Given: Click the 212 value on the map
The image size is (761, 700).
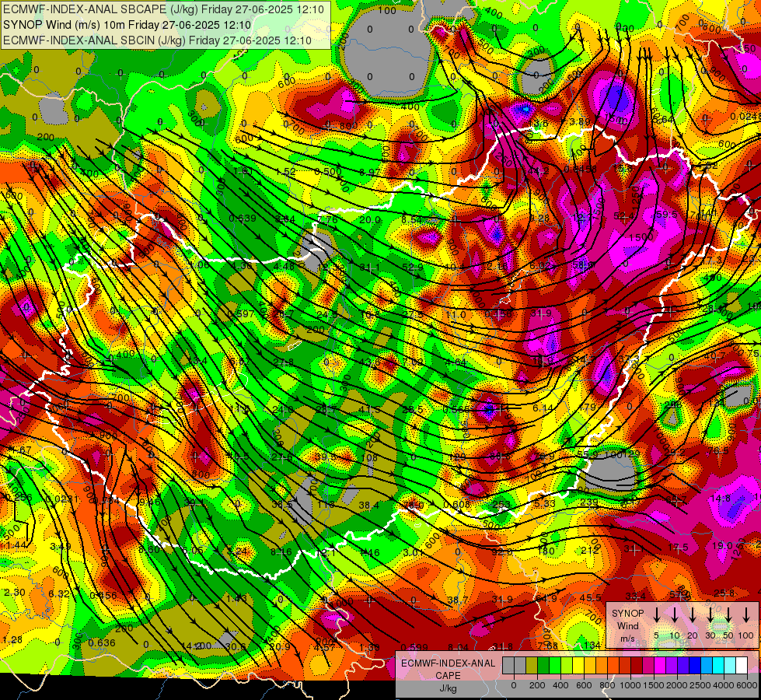Looking at the screenshot, I should click(x=589, y=550).
